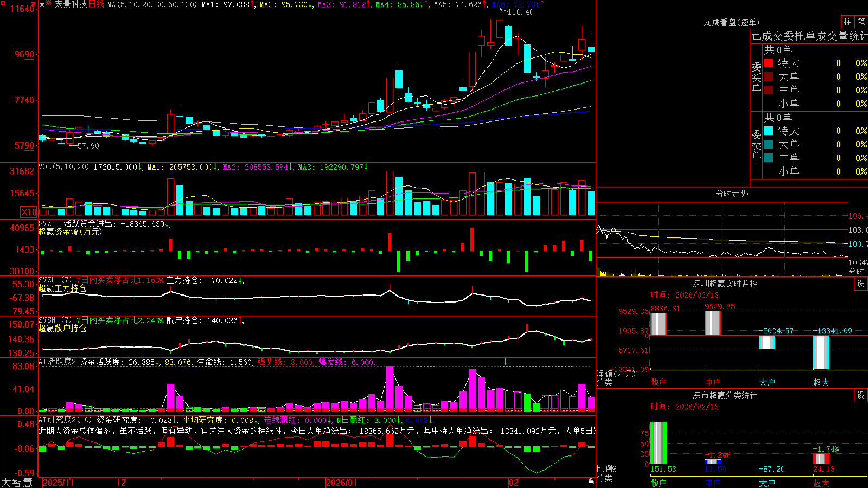
Task: Click the 12 month marker on timeline
Action: click(x=122, y=483)
